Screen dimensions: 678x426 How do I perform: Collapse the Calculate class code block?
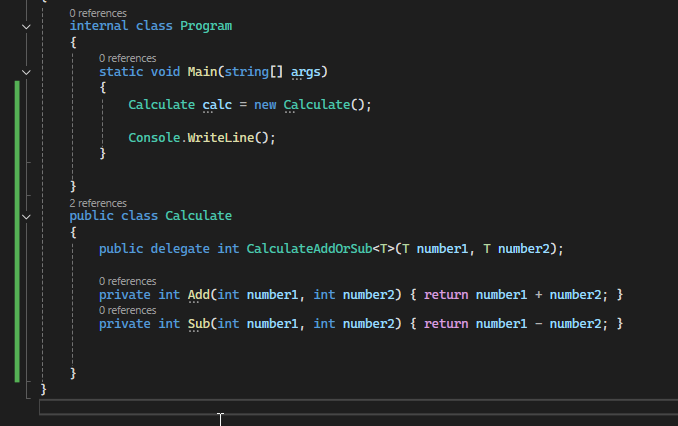[26, 217]
